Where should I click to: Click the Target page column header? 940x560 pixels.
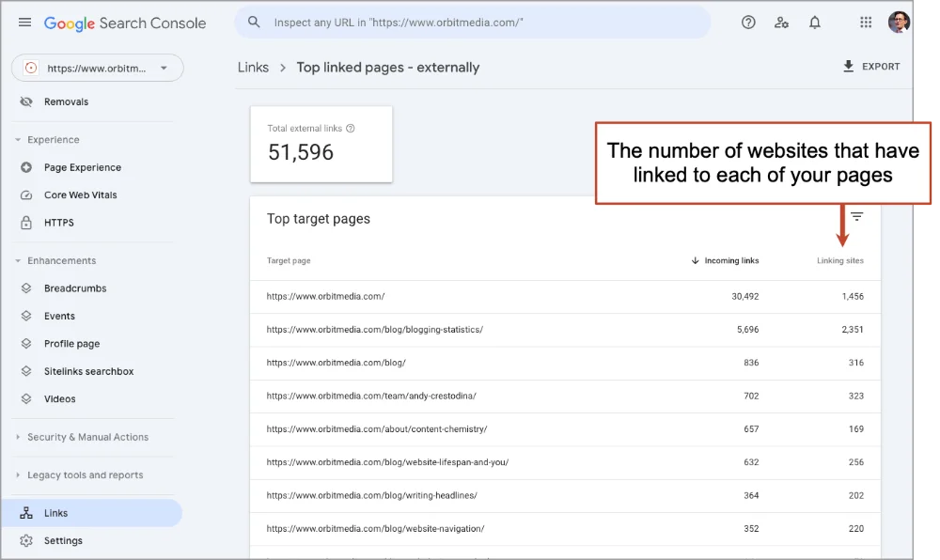289,260
